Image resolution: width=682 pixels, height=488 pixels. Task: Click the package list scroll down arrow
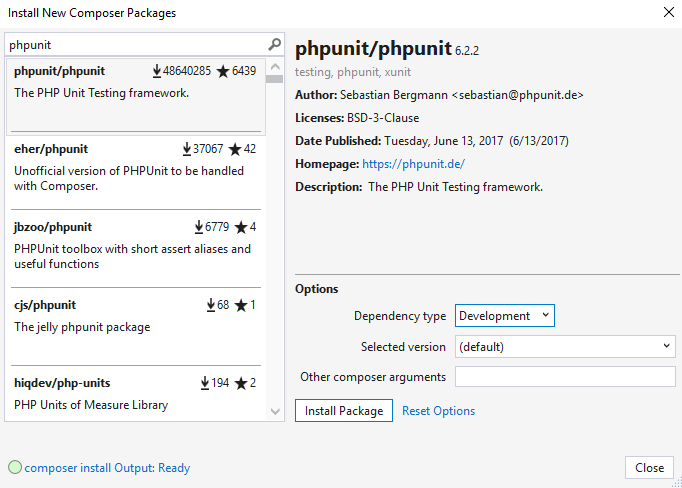point(275,411)
